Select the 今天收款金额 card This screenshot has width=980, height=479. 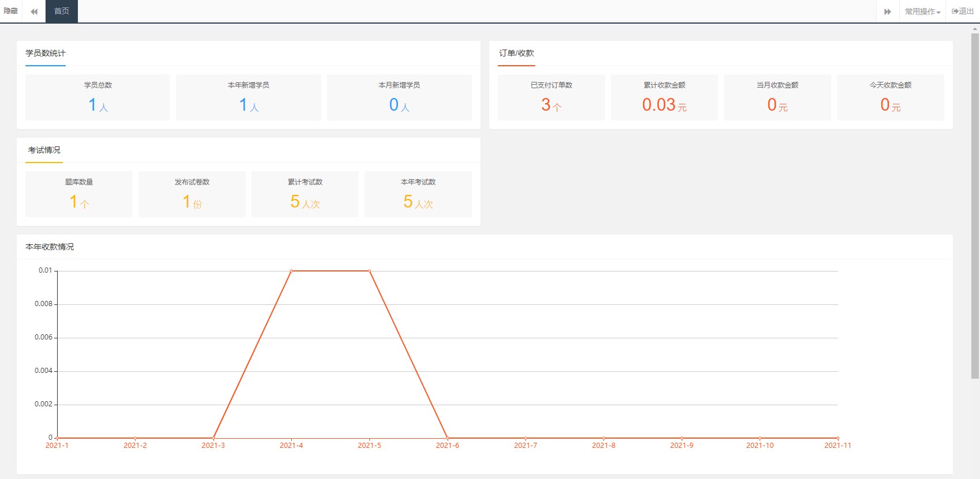890,97
